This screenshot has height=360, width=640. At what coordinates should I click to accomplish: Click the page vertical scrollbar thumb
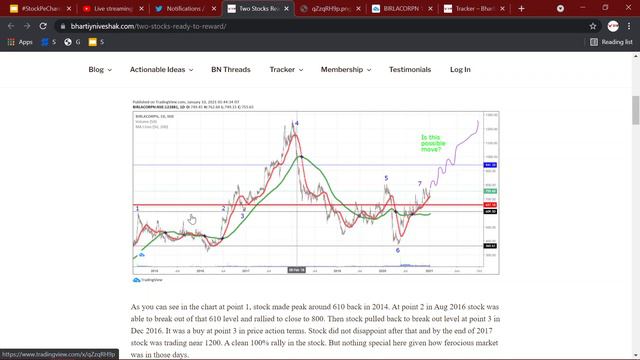tap(636, 110)
